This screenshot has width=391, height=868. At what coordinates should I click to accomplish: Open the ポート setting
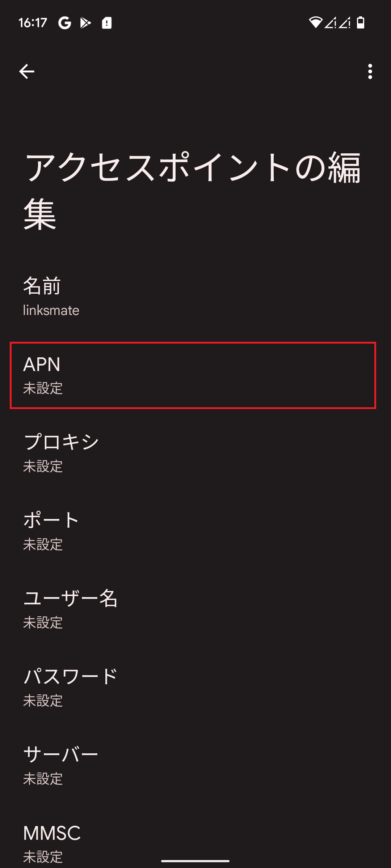point(195,531)
